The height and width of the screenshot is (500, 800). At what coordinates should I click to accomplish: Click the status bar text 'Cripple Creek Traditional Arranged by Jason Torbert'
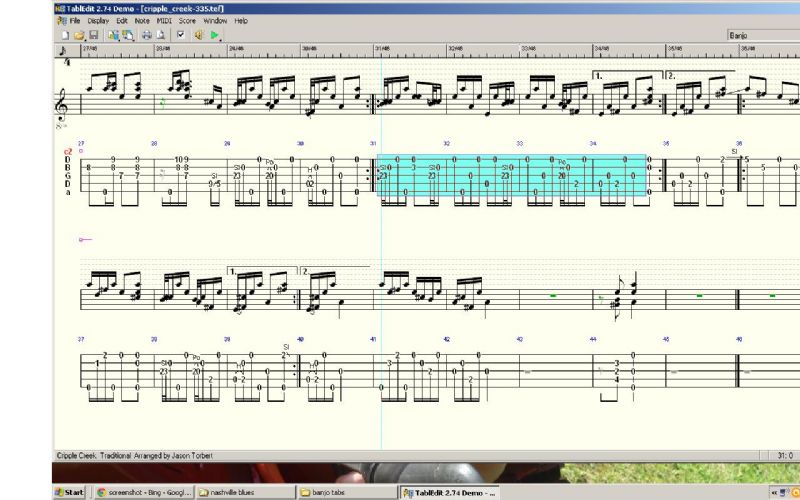[135, 456]
